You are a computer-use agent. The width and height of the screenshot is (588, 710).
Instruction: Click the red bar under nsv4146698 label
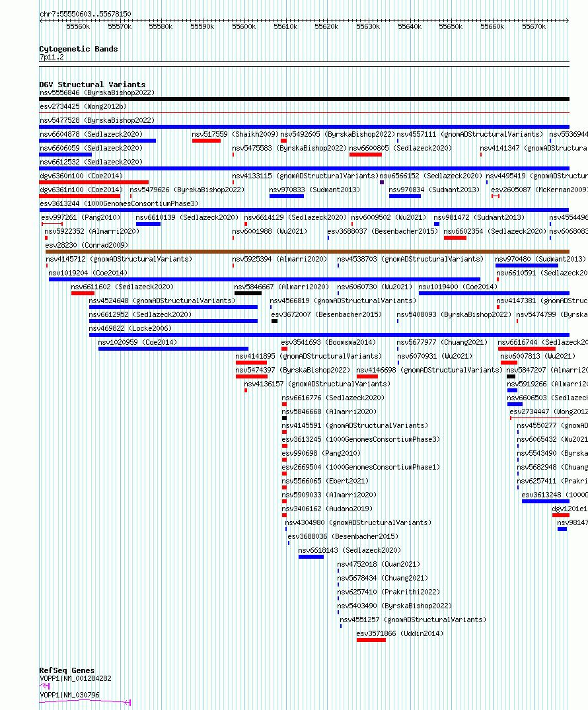pyautogui.click(x=367, y=376)
